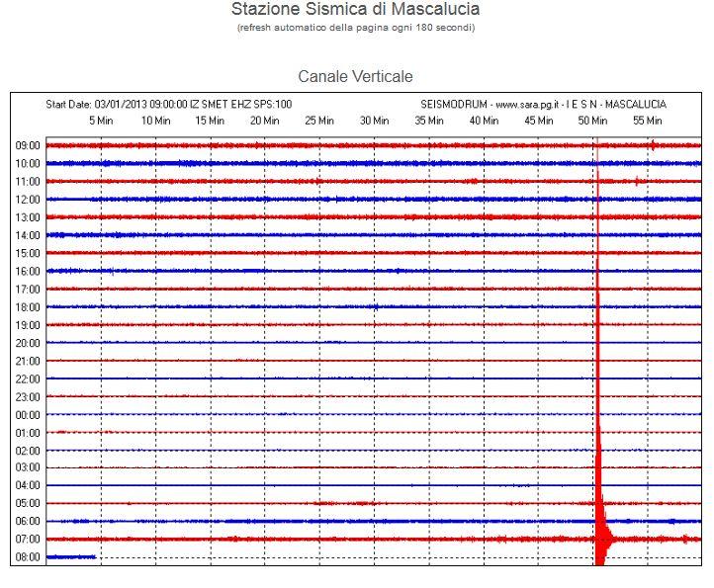
Task: Click the "Stazione Sismica di Mascalucia" page title
Action: coord(356,10)
